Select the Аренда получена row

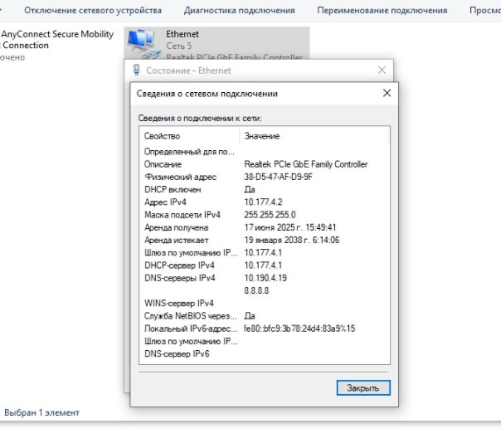point(265,227)
